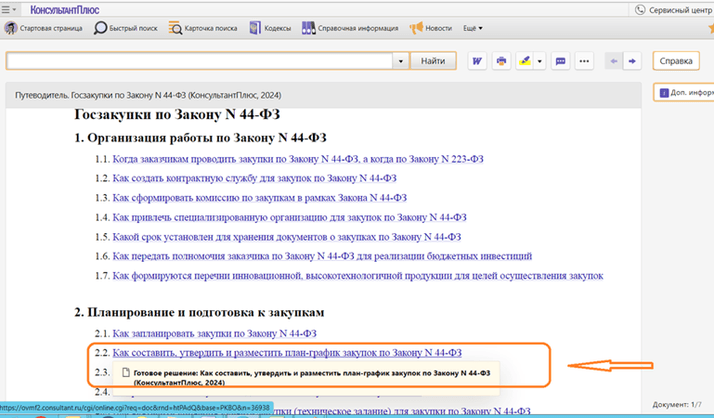This screenshot has width=714, height=418.
Task: Open link 1.5 срок хранения документов
Action: coord(287,237)
